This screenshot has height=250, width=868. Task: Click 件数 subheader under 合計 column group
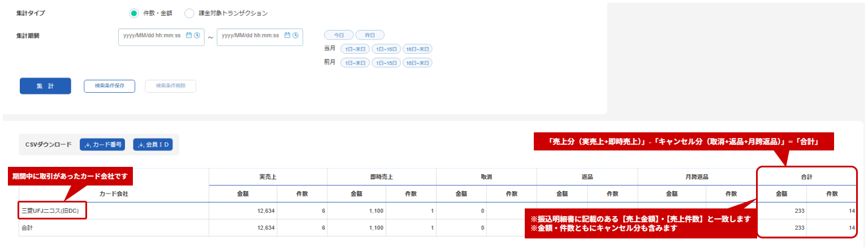pos(831,193)
